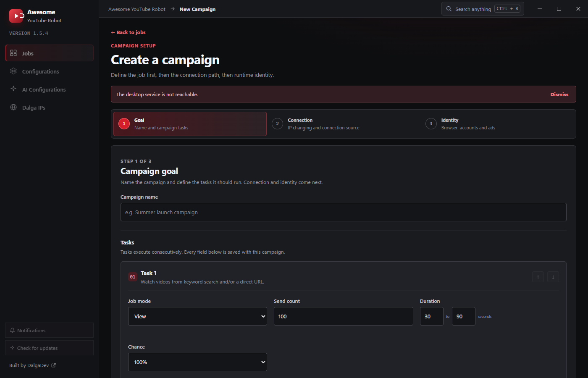Select the Connection step tab
The height and width of the screenshot is (378, 588).
pos(344,124)
